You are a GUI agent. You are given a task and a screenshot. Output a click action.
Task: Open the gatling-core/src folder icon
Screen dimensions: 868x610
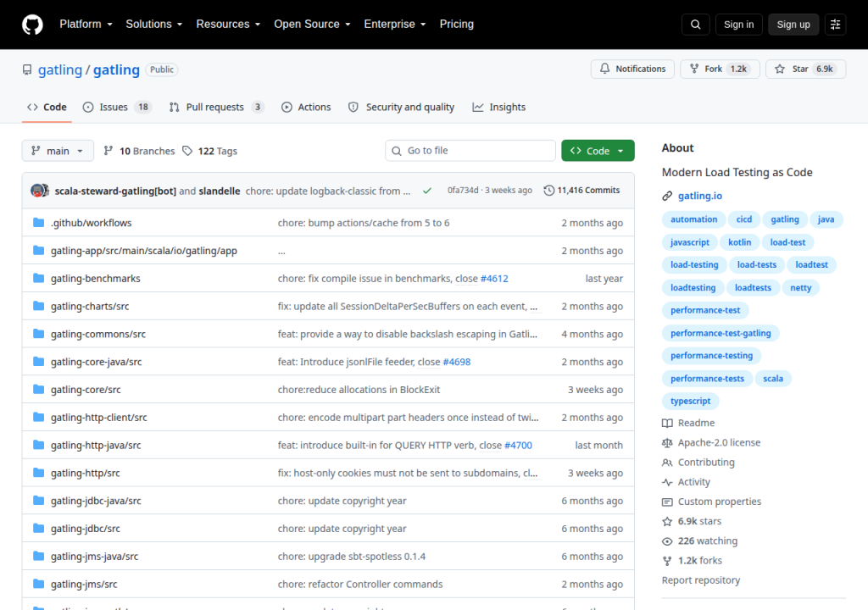(38, 389)
